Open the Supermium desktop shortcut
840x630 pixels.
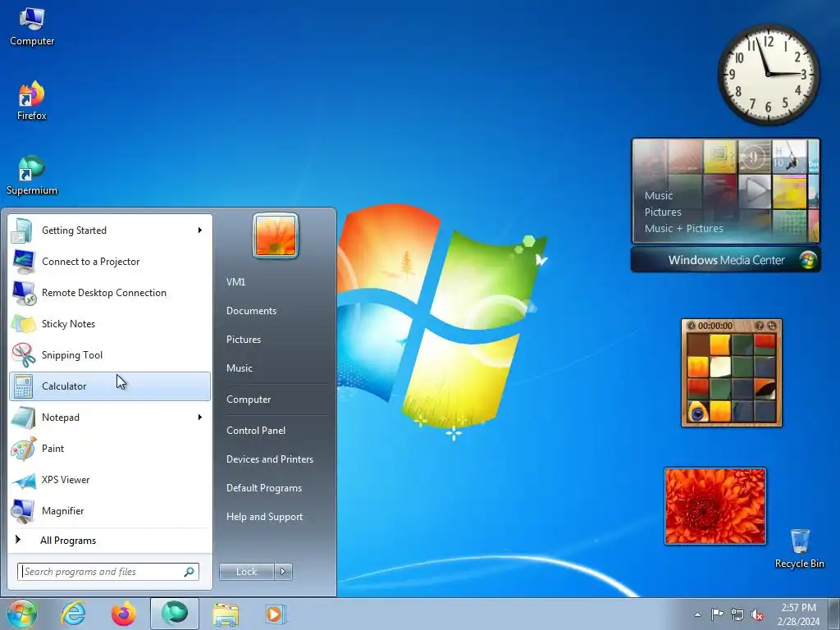click(x=32, y=176)
